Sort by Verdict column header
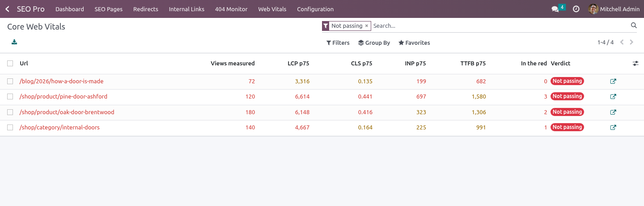644x206 pixels. pos(560,64)
